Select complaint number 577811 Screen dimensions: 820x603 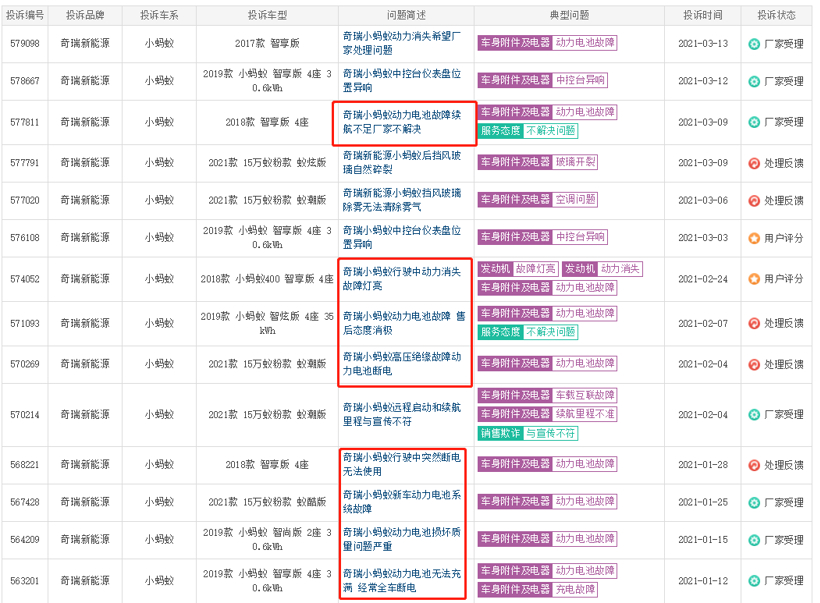click(x=25, y=122)
